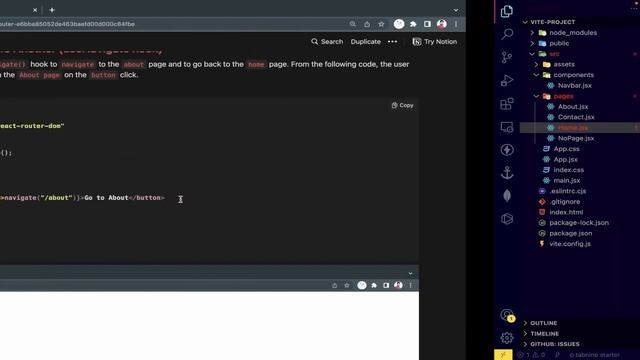Viewport: 640px width, 360px height.
Task: Open package.json in the explorer
Action: click(571, 234)
